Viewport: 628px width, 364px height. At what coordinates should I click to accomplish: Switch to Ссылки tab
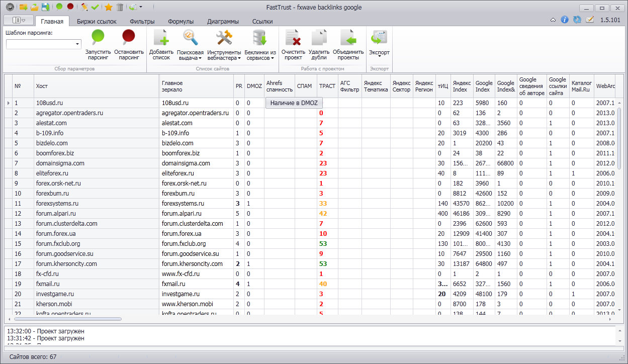[x=262, y=22]
